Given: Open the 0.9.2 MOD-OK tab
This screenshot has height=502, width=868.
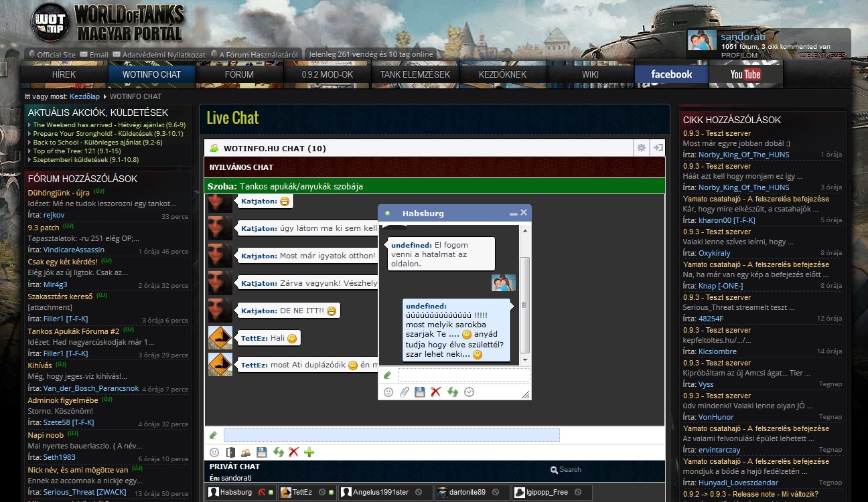Looking at the screenshot, I should pos(328,74).
